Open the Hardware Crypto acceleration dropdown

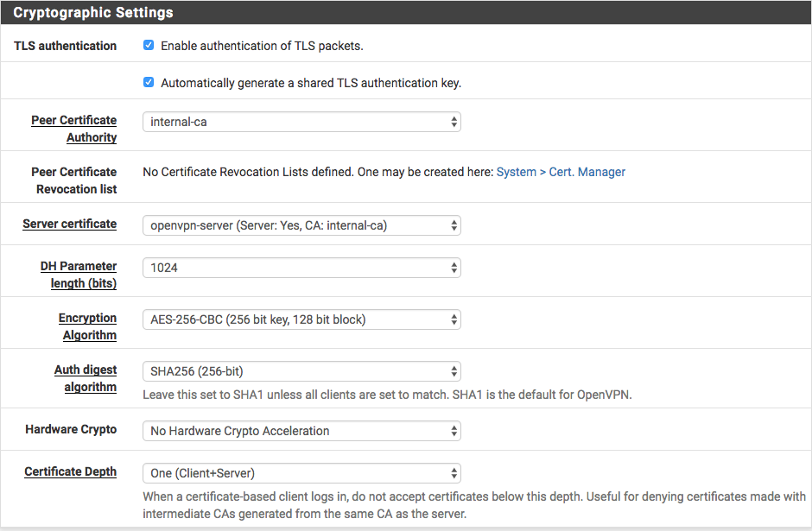pyautogui.click(x=301, y=431)
